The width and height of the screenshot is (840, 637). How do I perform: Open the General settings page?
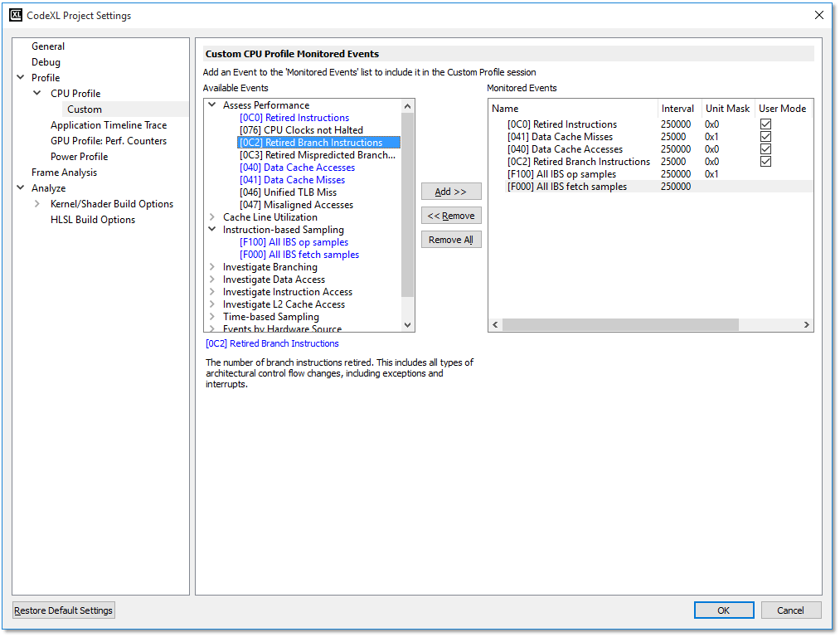(47, 46)
